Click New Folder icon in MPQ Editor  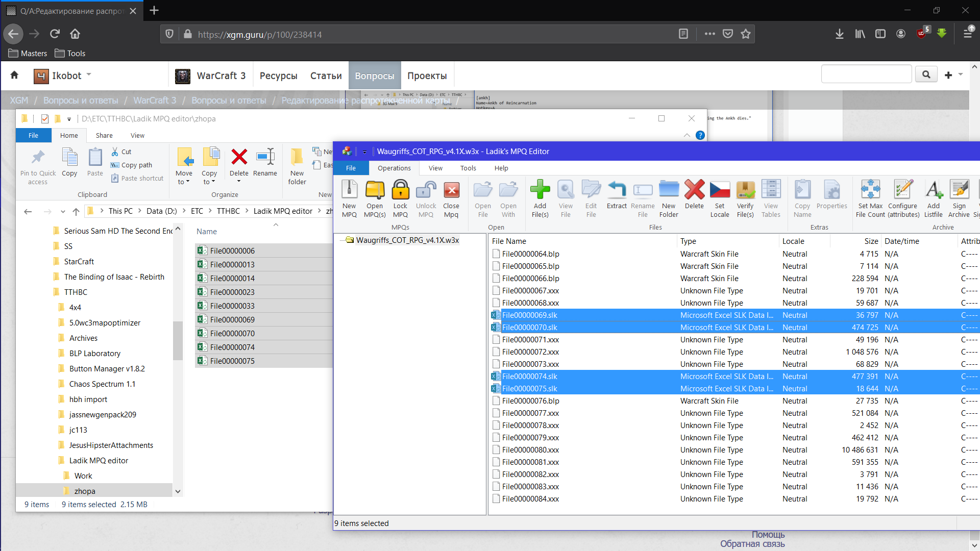click(x=669, y=190)
